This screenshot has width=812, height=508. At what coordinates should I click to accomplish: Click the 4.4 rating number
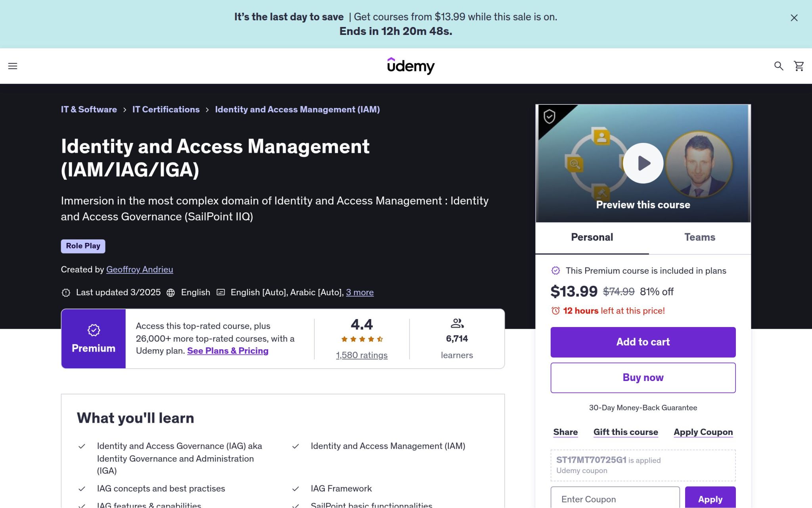(362, 325)
